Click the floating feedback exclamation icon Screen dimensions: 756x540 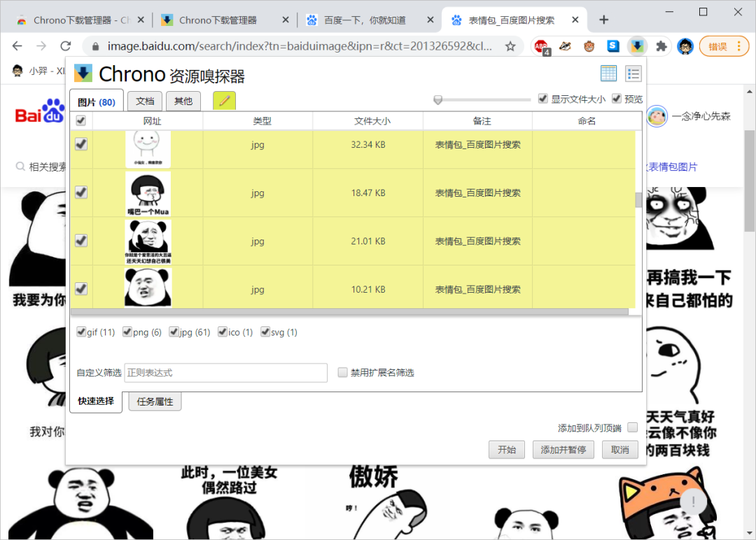693,501
